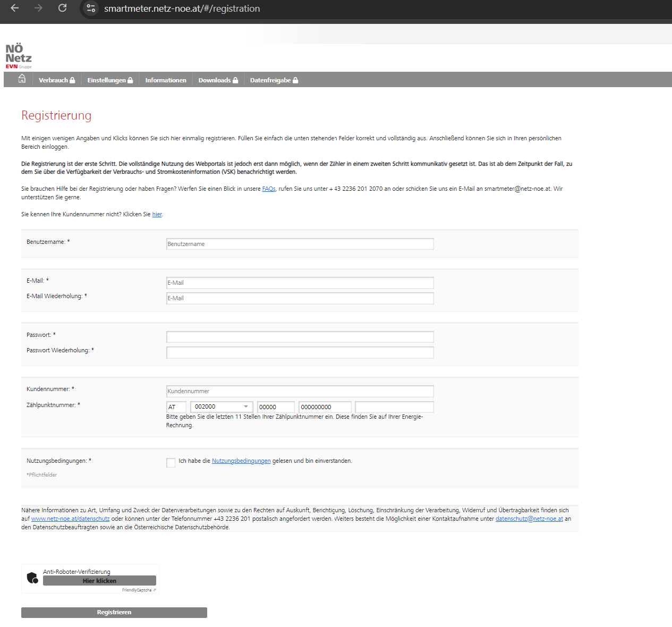This screenshot has height=627, width=672.
Task: Open the home icon in navigation bar
Action: pyautogui.click(x=22, y=79)
